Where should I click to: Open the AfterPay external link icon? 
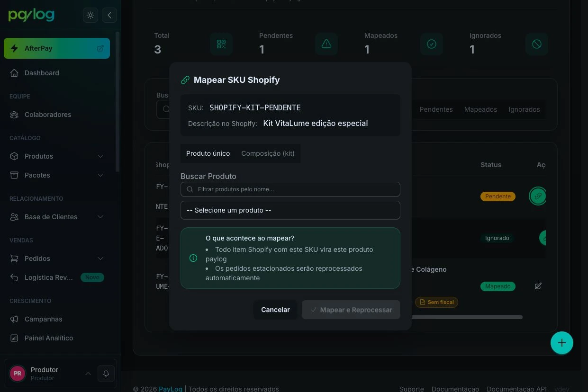click(100, 48)
